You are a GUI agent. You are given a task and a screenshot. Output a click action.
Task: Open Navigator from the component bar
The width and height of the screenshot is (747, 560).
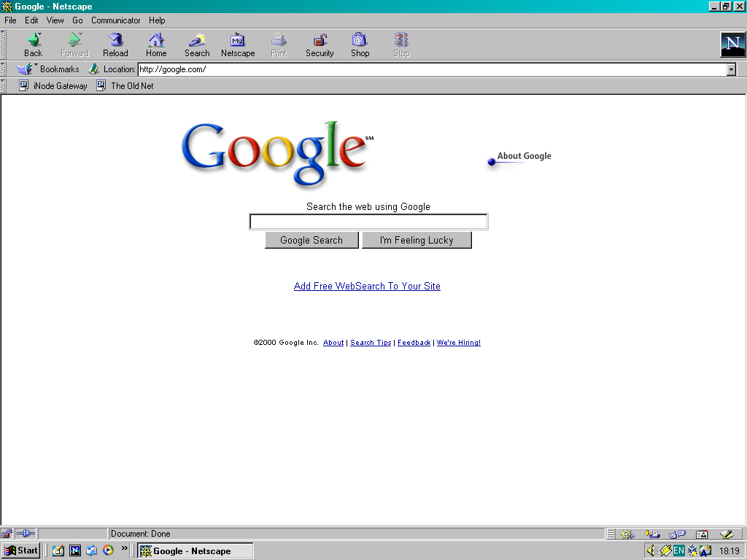pos(627,534)
